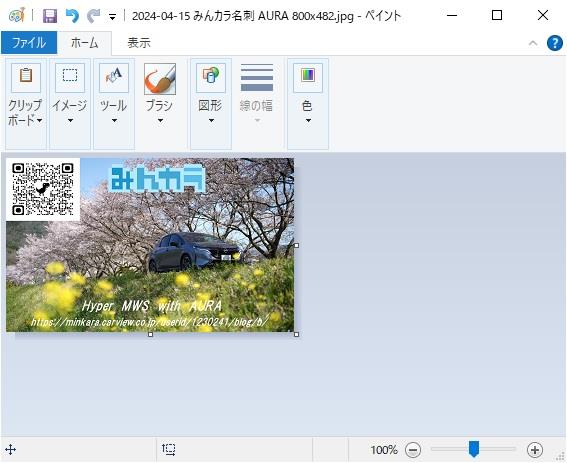Click the Hyper MWS with AURA text
567x463 pixels.
(x=152, y=306)
